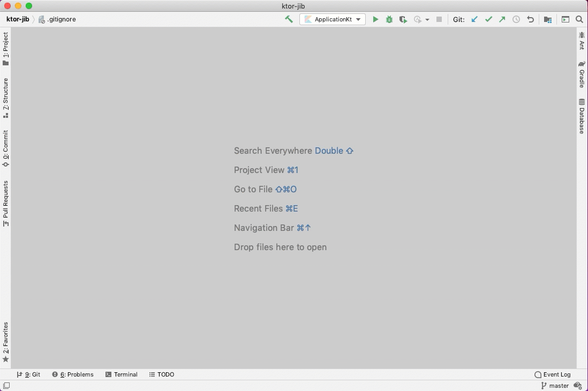The width and height of the screenshot is (588, 391).
Task: Start debugging with the bug icon
Action: pos(389,19)
